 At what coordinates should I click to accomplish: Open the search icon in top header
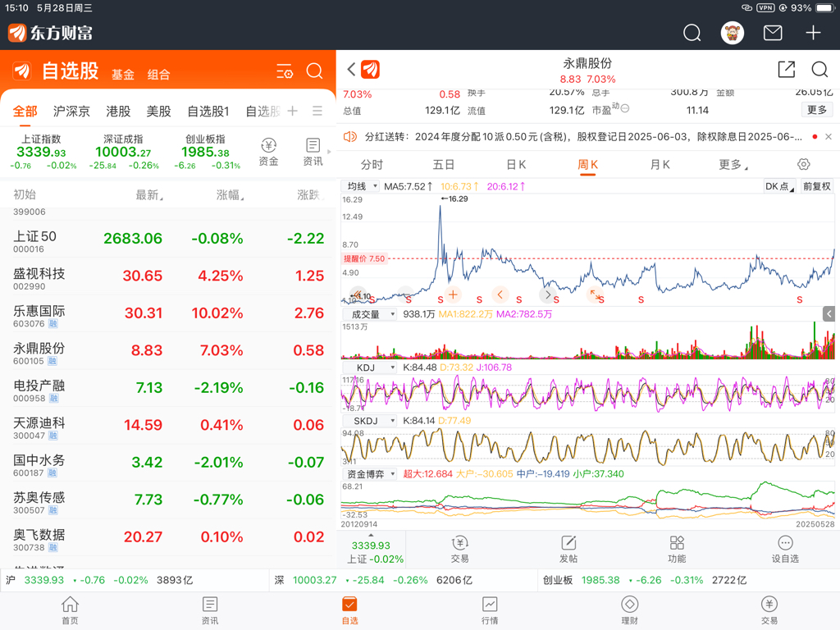[x=692, y=33]
